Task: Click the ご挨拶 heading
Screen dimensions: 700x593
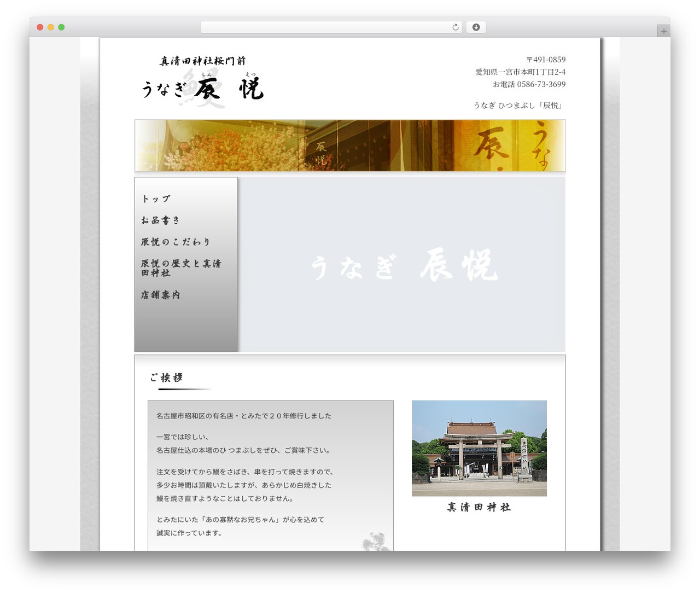Action: point(166,377)
